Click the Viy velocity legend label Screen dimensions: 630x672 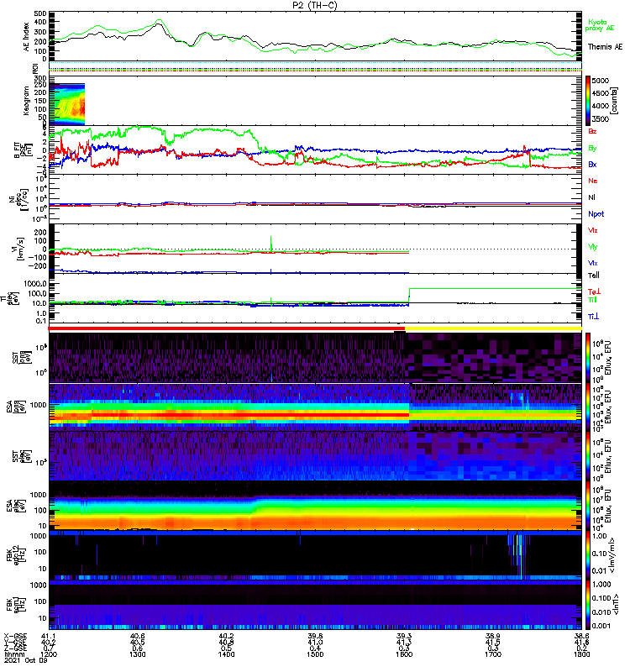click(592, 247)
